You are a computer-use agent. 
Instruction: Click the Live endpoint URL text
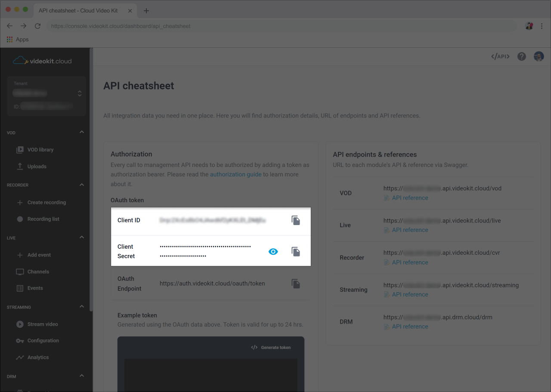442,220
